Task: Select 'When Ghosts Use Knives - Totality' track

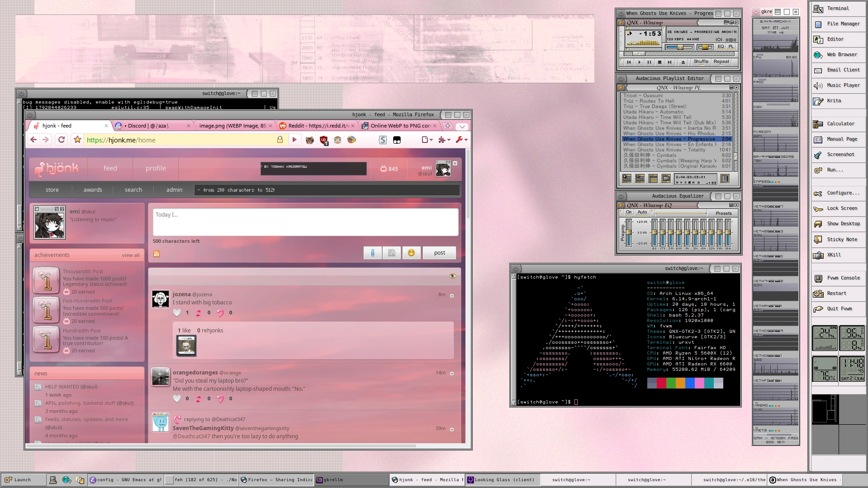Action: 677,150
